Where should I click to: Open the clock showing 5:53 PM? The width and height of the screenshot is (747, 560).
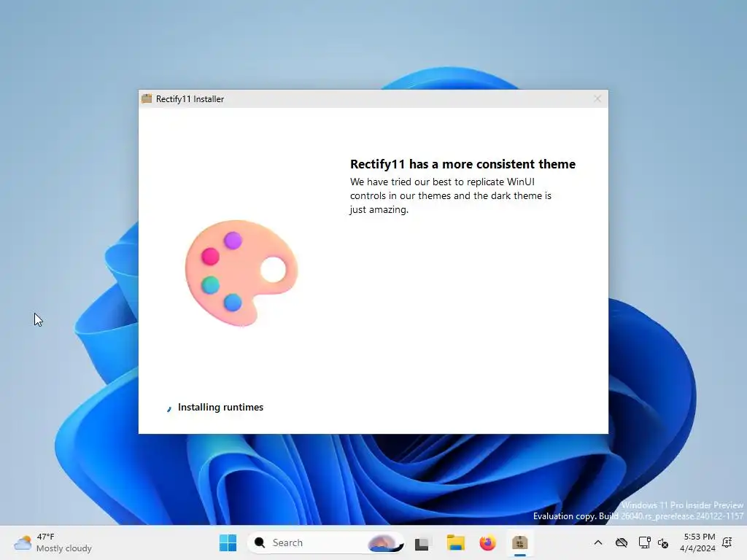pyautogui.click(x=697, y=542)
